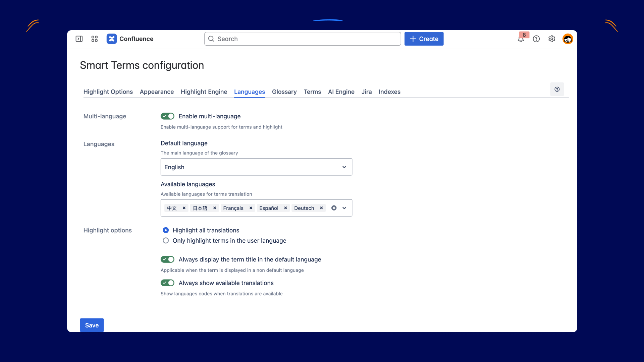Open the help question mark icon
The image size is (644, 362).
pyautogui.click(x=536, y=39)
